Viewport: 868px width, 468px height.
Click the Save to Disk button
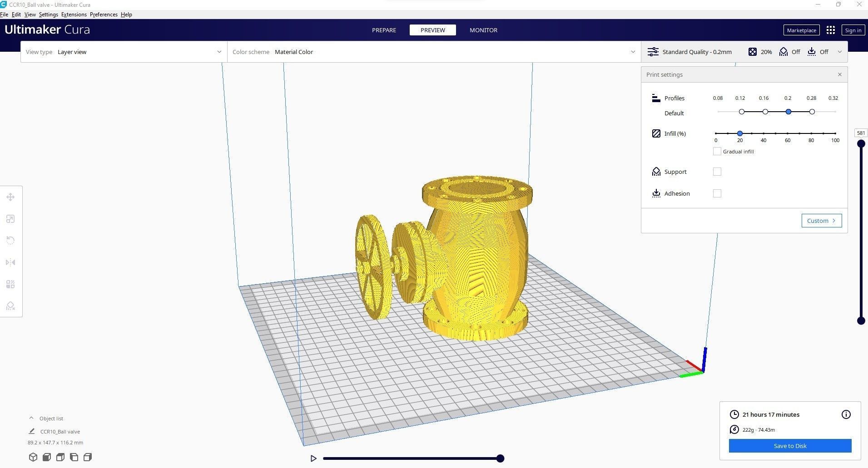pos(790,445)
